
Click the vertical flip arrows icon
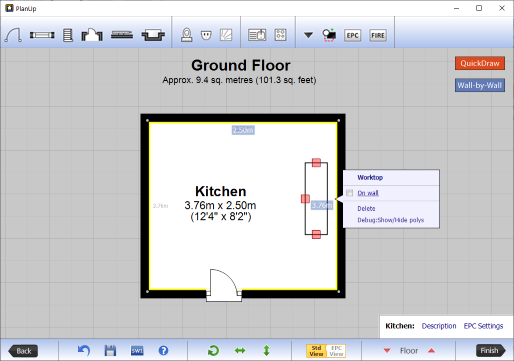(x=266, y=351)
